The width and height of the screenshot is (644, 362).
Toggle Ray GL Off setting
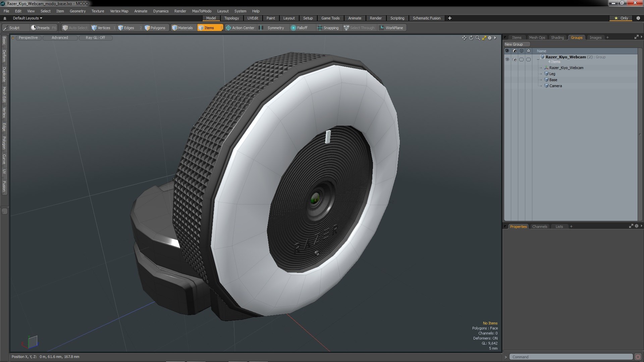coord(95,38)
